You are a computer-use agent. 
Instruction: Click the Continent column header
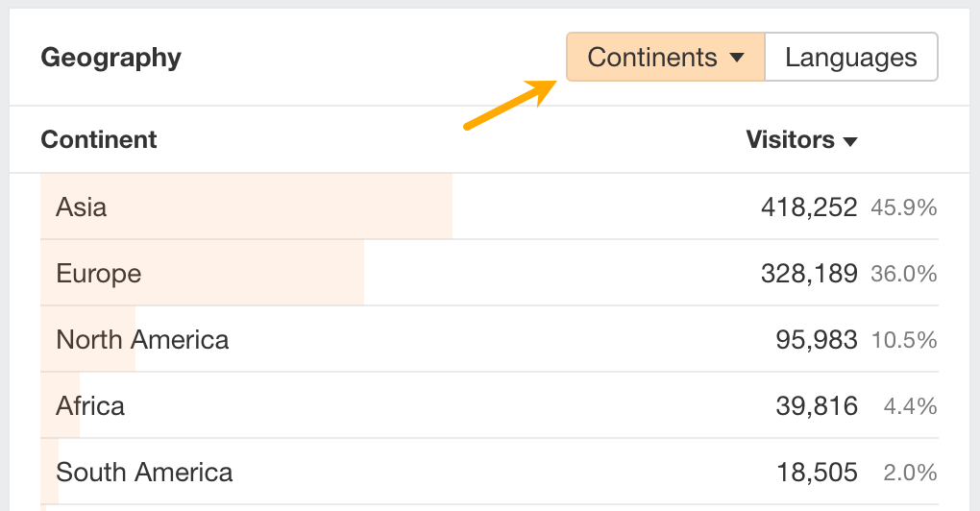[99, 140]
